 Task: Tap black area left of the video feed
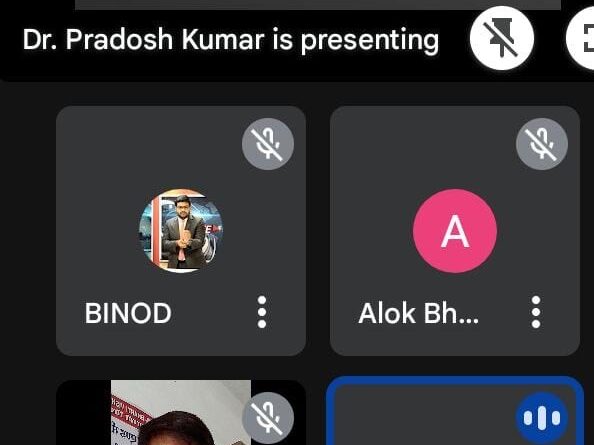[83, 415]
